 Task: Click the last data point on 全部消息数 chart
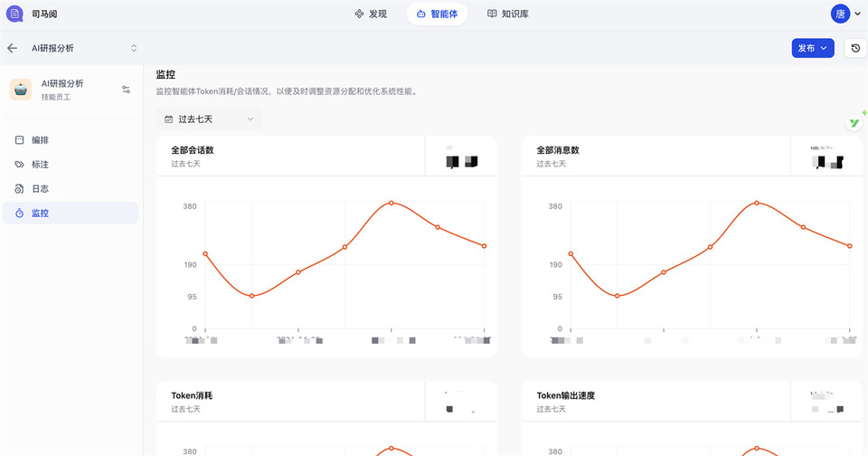pos(850,246)
